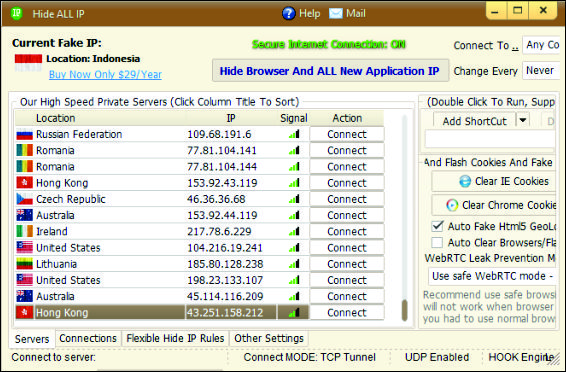Click the flag for Romania 77.81.104.144
566x372 pixels.
[25, 167]
